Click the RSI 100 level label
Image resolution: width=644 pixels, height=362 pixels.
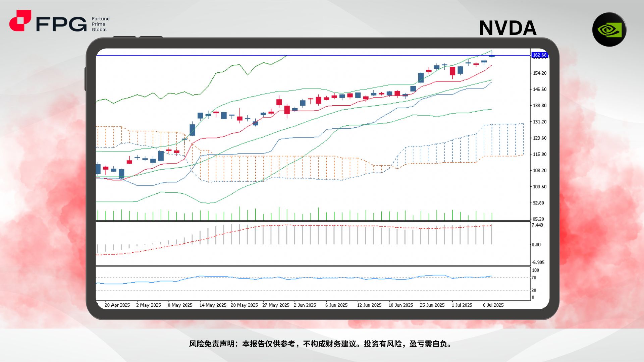[535, 270]
